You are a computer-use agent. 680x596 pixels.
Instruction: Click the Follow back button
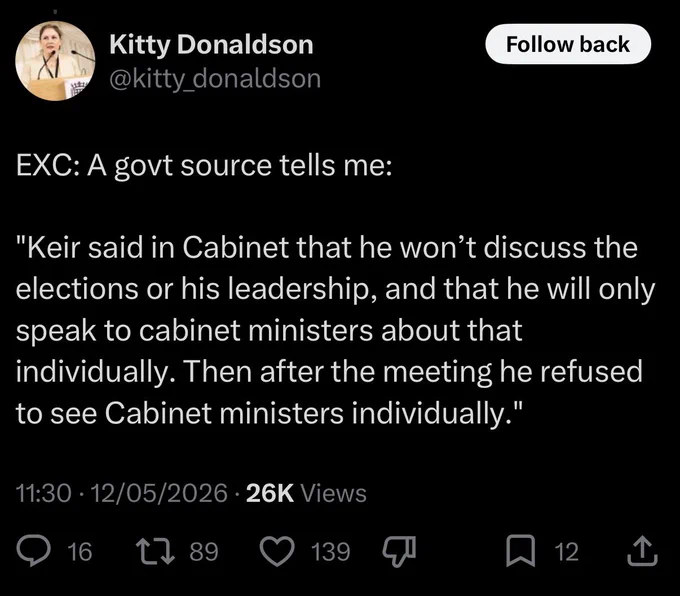(568, 44)
